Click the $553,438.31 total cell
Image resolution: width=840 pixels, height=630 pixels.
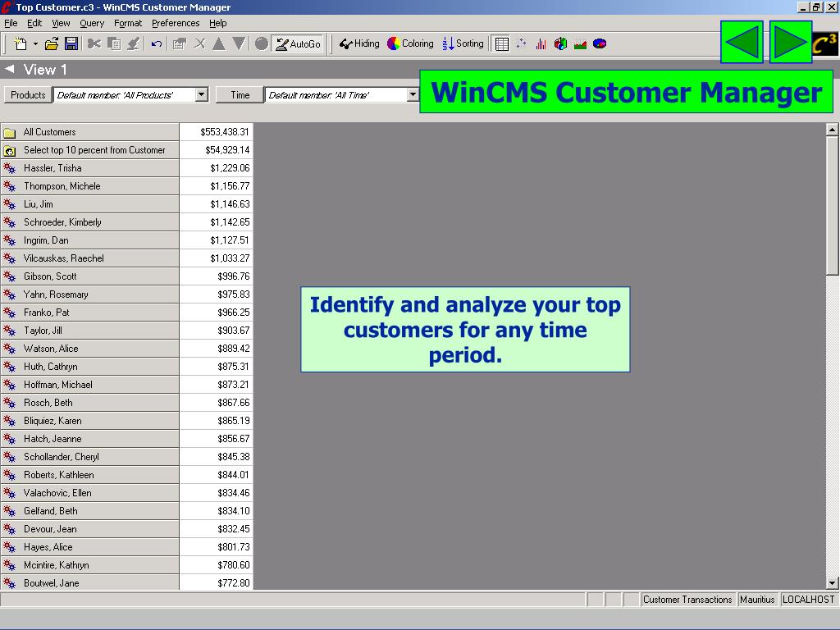pos(217,132)
